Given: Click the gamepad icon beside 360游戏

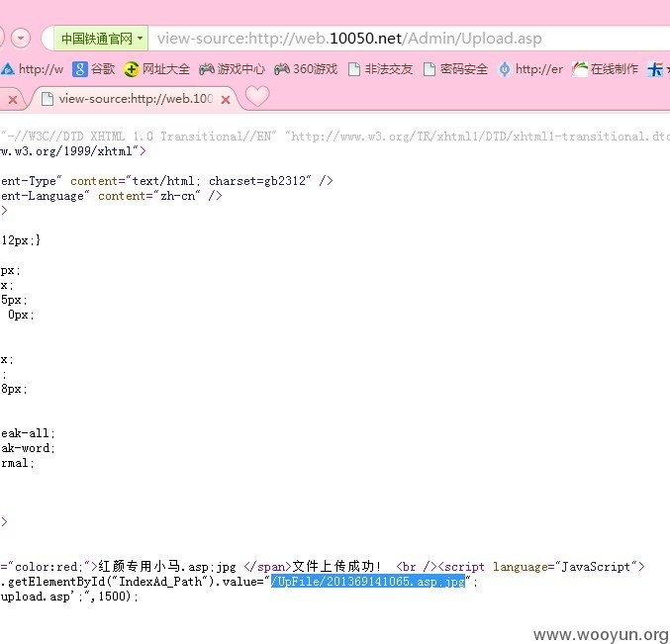Looking at the screenshot, I should coord(282,69).
